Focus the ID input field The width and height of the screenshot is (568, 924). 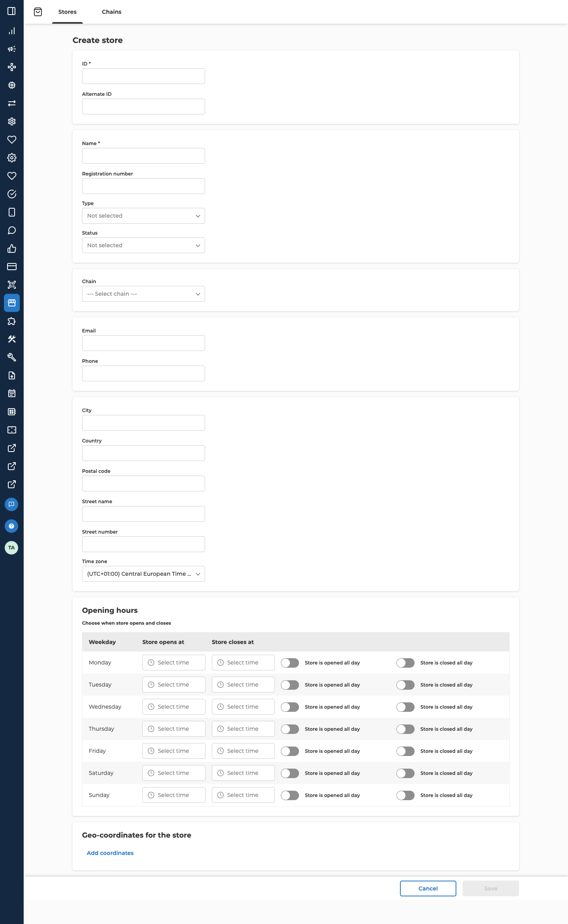pyautogui.click(x=144, y=76)
